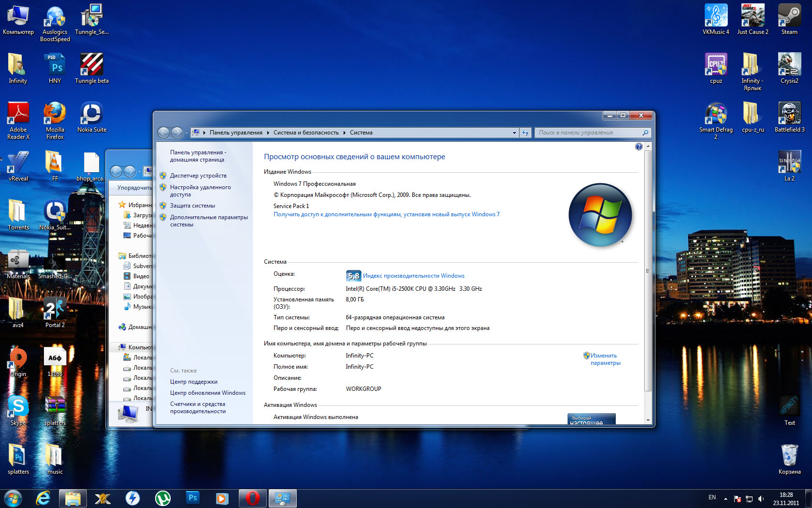Open Portal 2 desktop shortcut
Screen dimensions: 812x508
click(55, 313)
